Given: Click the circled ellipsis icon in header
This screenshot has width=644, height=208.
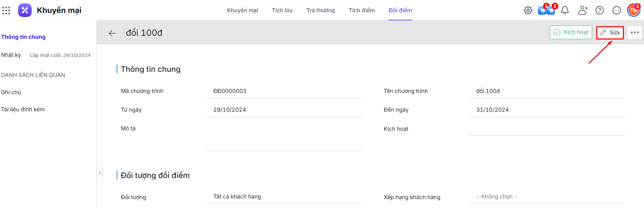Looking at the screenshot, I should point(616,10).
